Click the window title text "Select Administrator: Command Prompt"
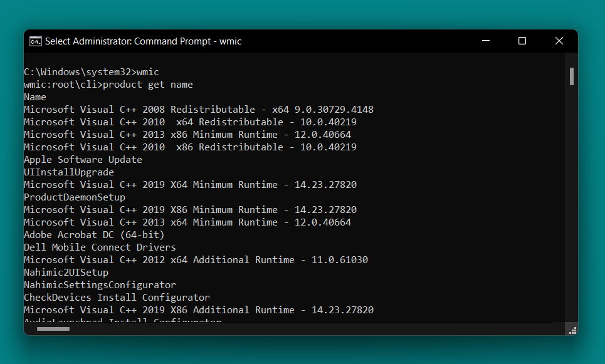The width and height of the screenshot is (605, 364). tap(144, 41)
